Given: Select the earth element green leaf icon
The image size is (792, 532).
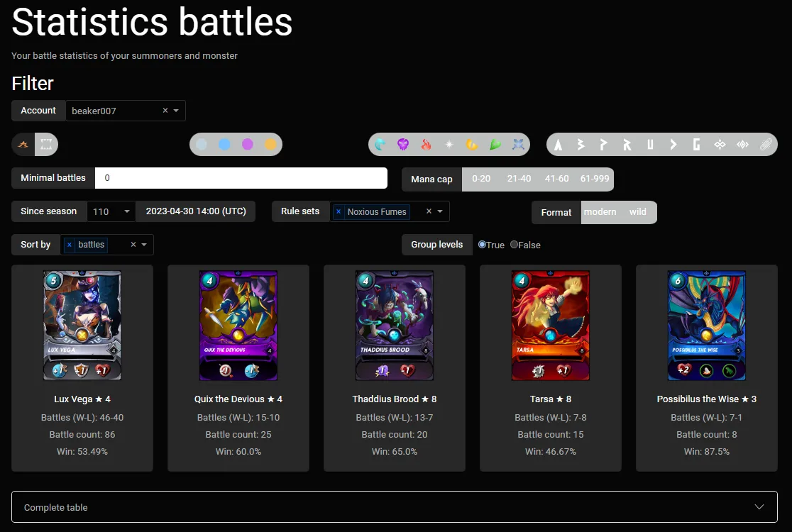Looking at the screenshot, I should (x=495, y=145).
